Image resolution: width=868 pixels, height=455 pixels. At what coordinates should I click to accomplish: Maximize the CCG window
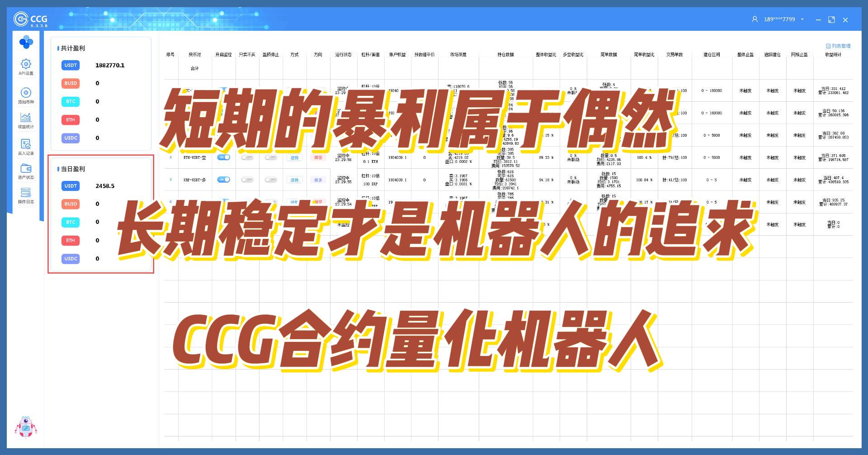(x=831, y=20)
